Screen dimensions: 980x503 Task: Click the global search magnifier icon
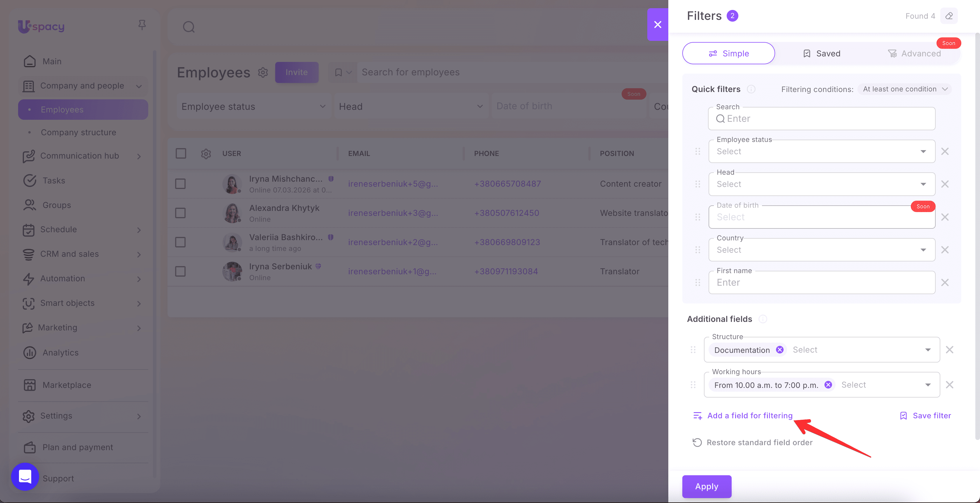(189, 27)
